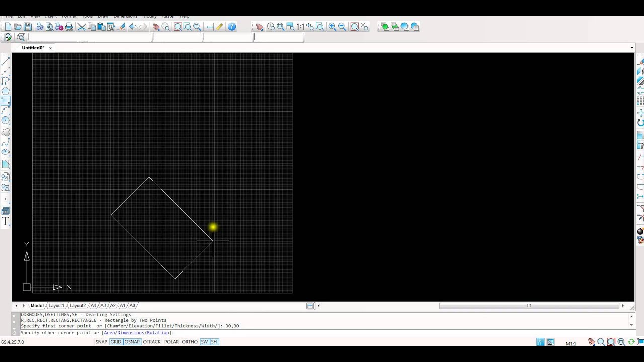Click the Paste clipboard icon
Viewport: 644px width, 362px height.
(101, 27)
